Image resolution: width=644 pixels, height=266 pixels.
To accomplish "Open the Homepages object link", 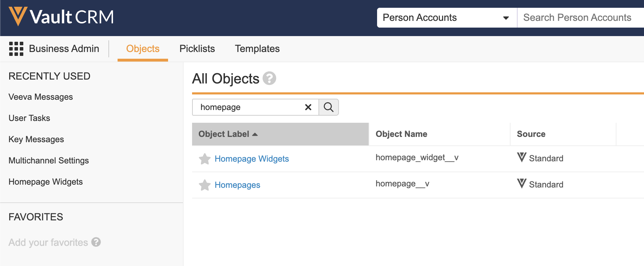I will point(237,185).
